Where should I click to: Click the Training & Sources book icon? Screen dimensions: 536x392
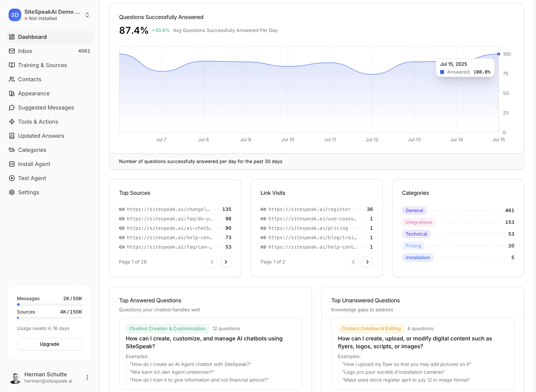[x=12, y=65]
